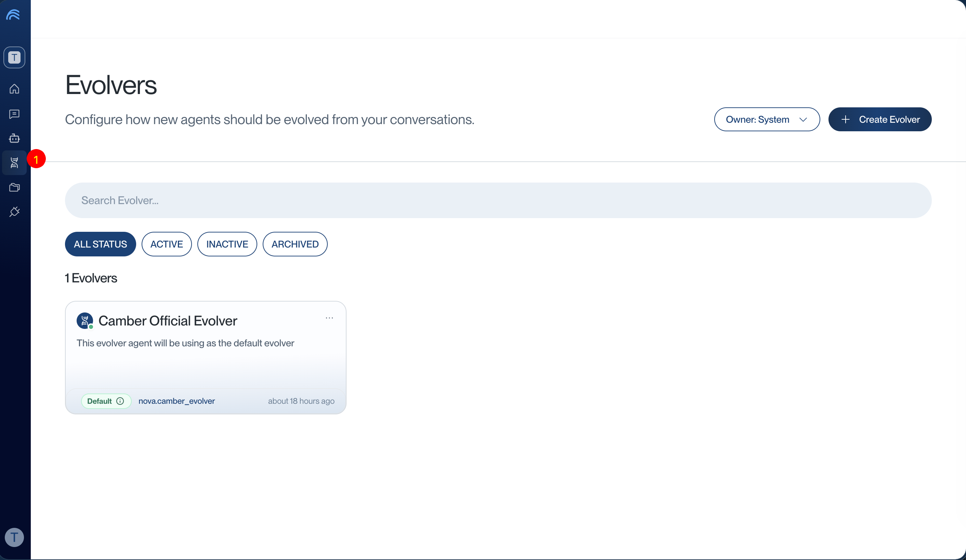966x560 pixels.
Task: Open the Agents robot icon in sidebar
Action: (14, 138)
